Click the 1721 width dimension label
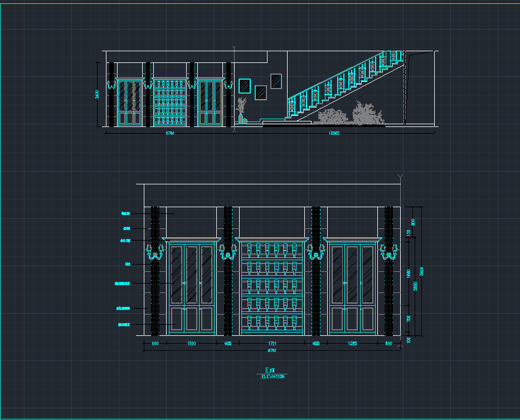This screenshot has width=520, height=420. tap(272, 344)
